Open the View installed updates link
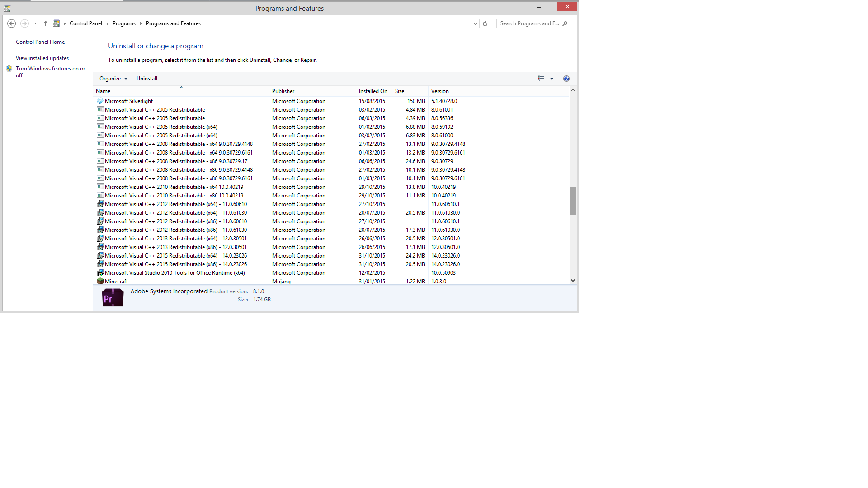This screenshot has height=488, width=868. 42,58
